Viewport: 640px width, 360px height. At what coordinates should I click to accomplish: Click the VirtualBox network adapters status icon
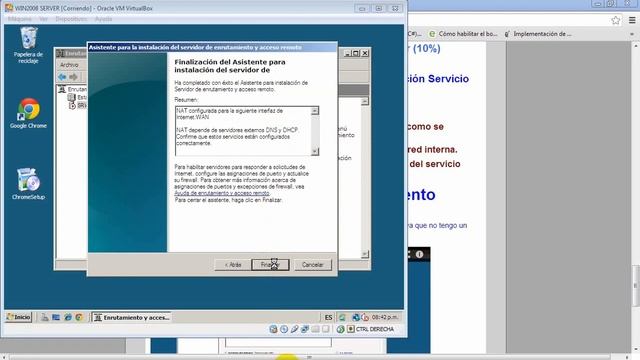tap(305, 329)
